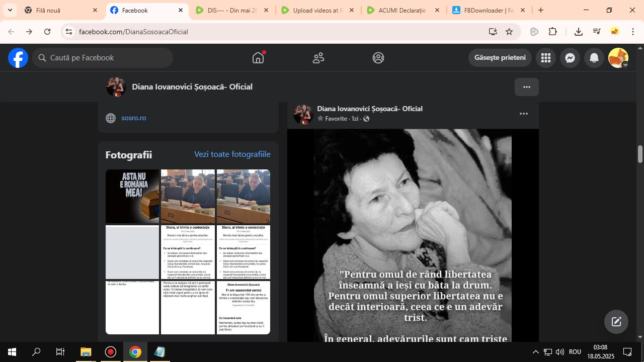The height and width of the screenshot is (362, 644).
Task: Click the public audience globe icon on post
Action: [366, 119]
